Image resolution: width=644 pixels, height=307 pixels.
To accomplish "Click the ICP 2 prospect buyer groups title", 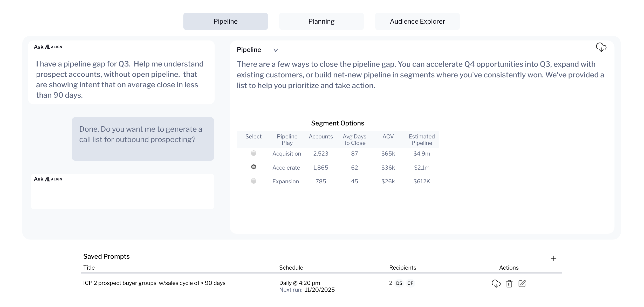I will click(154, 283).
